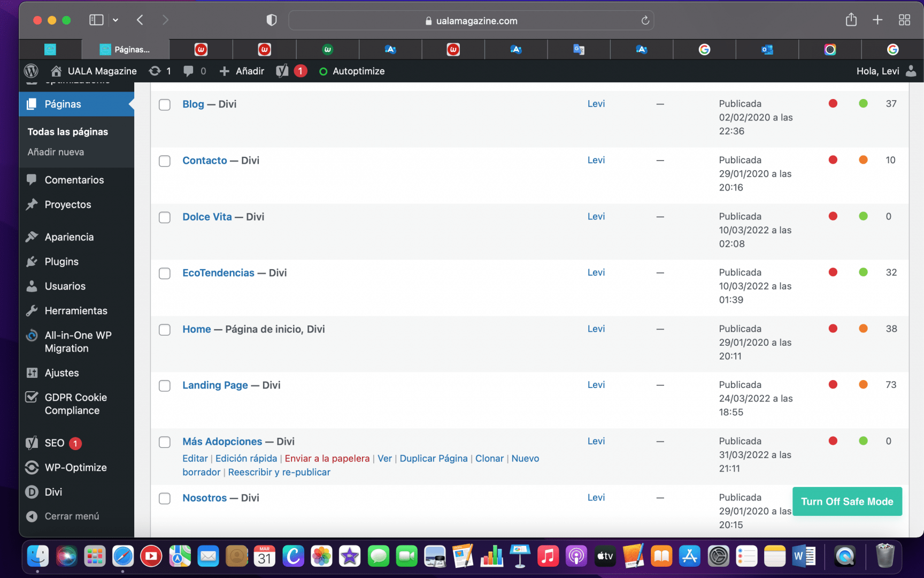Check the Más Adopciones page checkbox
This screenshot has height=578, width=924.
[x=165, y=442]
